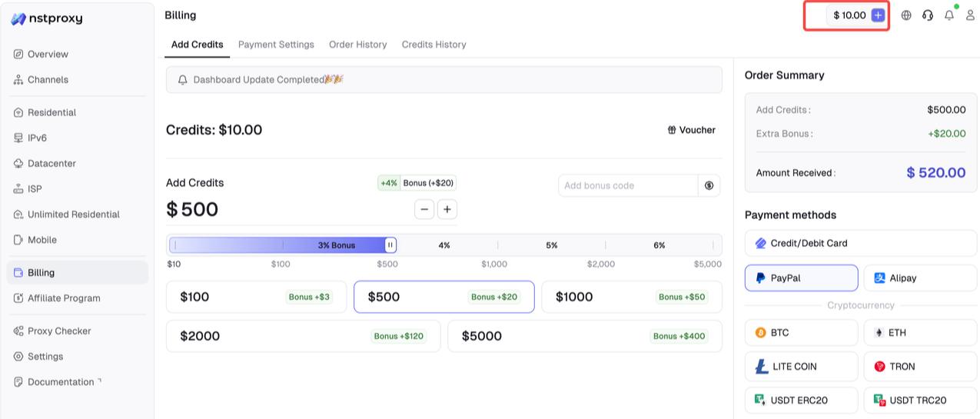The width and height of the screenshot is (980, 419).
Task: Choose ETH cryptocurrency payment
Action: (x=921, y=333)
